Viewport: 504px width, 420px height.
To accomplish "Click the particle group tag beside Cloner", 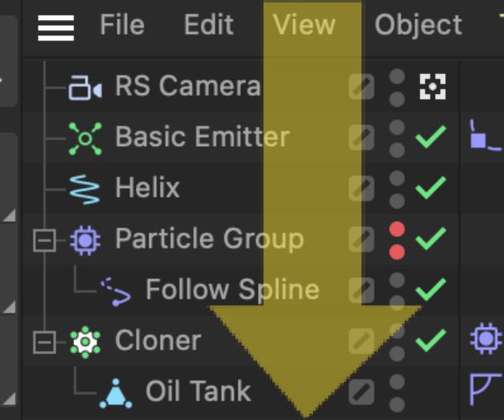I will pyautogui.click(x=486, y=339).
